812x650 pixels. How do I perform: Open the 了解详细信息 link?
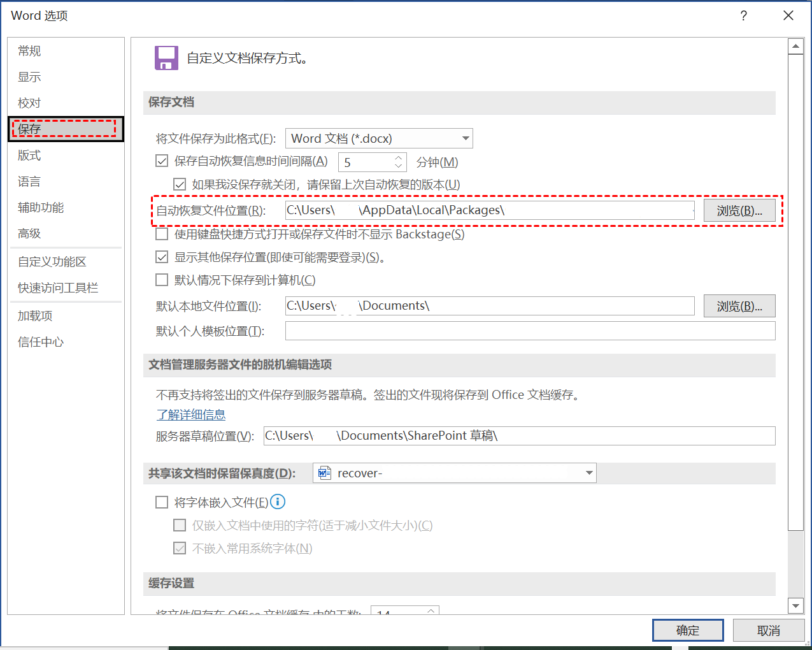[x=191, y=415]
